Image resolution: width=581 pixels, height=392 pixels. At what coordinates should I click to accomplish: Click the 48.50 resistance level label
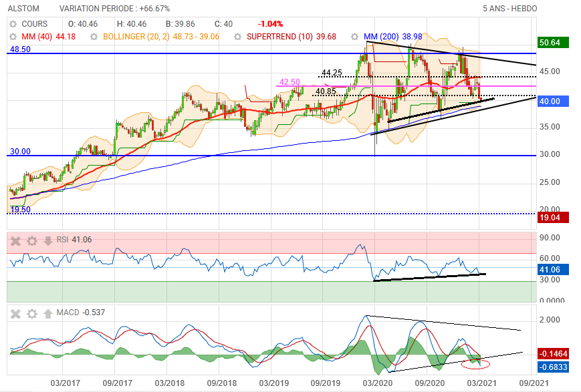pyautogui.click(x=20, y=49)
